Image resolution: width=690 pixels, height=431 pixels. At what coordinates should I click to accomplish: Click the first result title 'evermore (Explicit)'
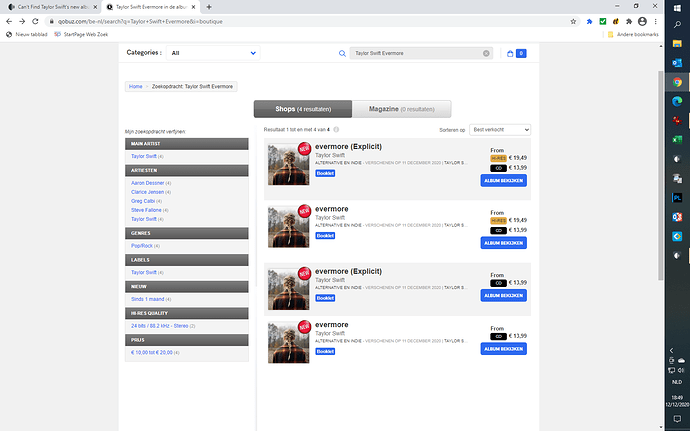click(x=349, y=146)
